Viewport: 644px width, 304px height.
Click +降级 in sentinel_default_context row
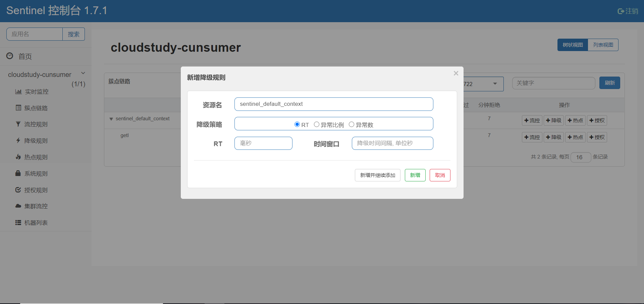click(554, 120)
